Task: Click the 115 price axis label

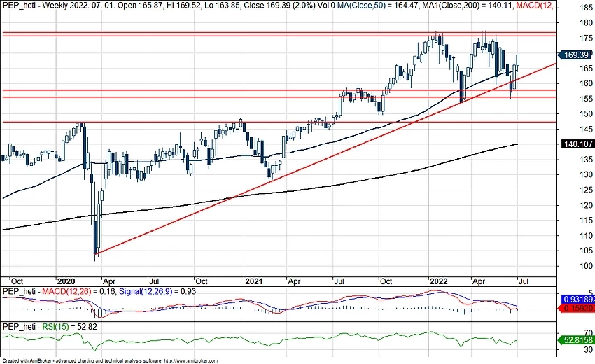Action: [x=587, y=220]
